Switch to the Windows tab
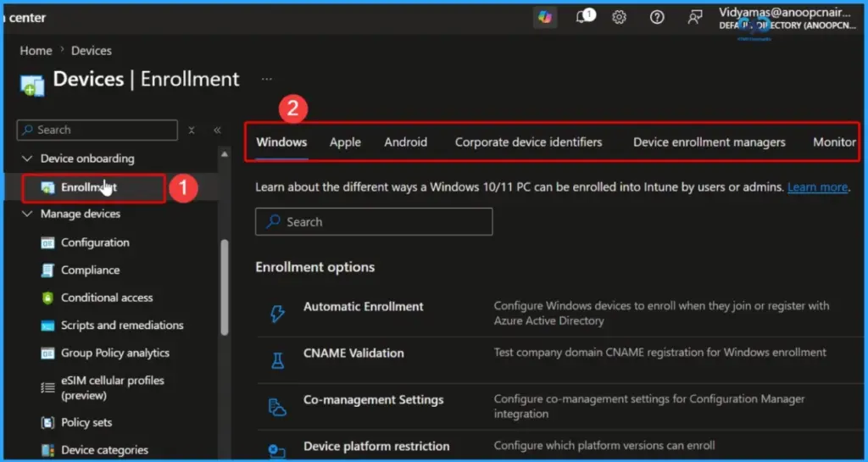Screen dimensions: 868x462 (281, 142)
